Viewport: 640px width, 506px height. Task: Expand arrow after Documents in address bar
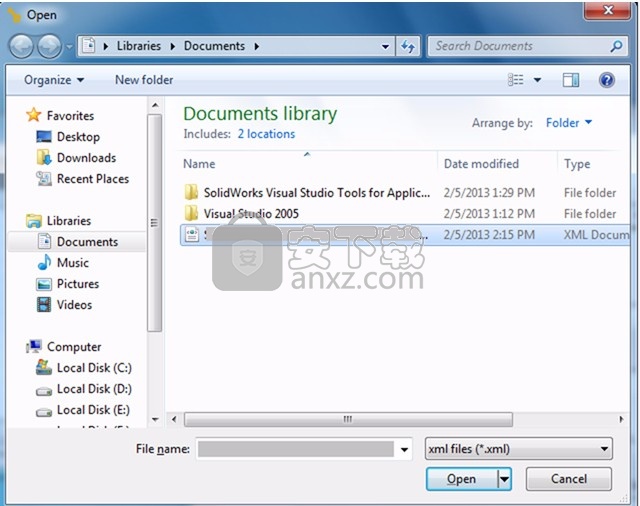point(257,47)
